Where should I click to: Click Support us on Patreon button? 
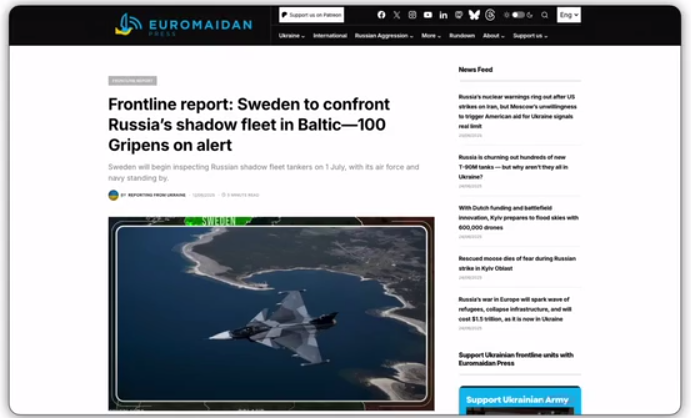311,15
